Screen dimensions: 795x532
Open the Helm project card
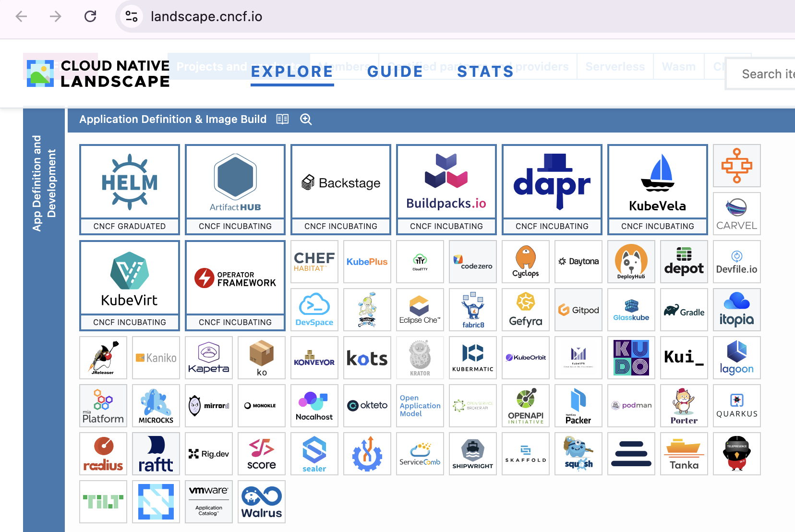(130, 190)
